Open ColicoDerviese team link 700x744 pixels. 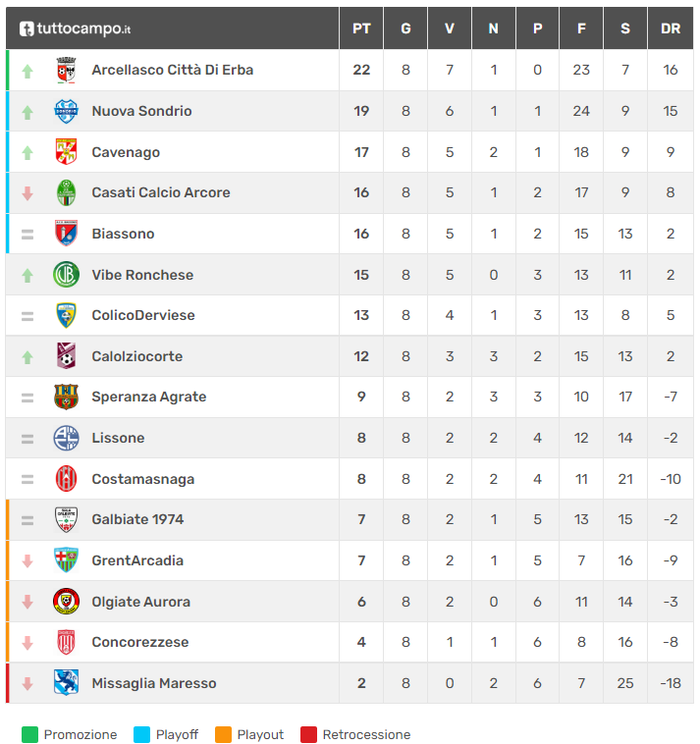point(143,315)
